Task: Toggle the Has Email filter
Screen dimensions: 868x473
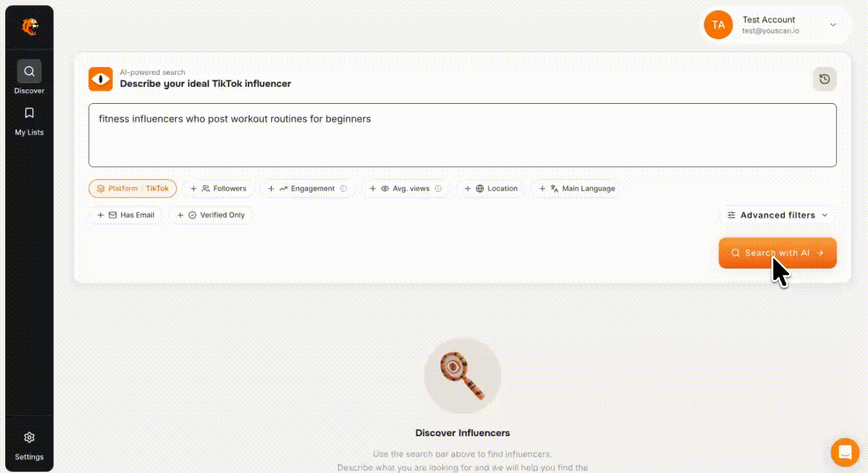Action: pyautogui.click(x=126, y=215)
